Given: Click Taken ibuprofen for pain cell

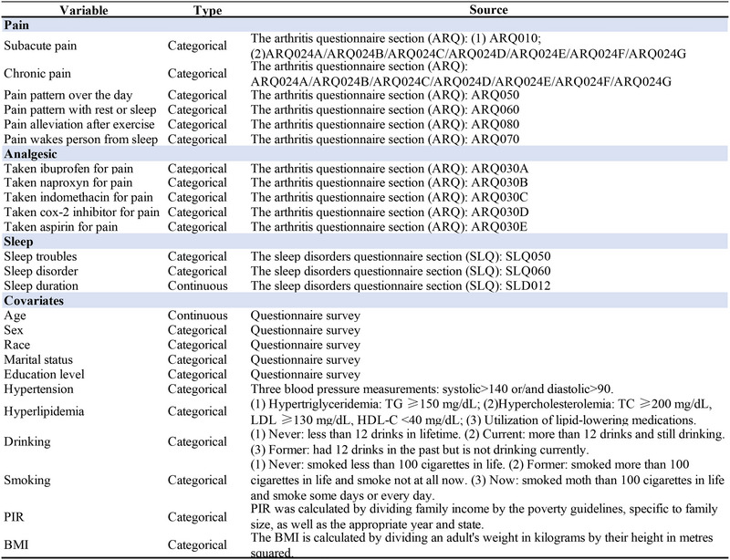Looking at the screenshot, I should click(68, 169).
